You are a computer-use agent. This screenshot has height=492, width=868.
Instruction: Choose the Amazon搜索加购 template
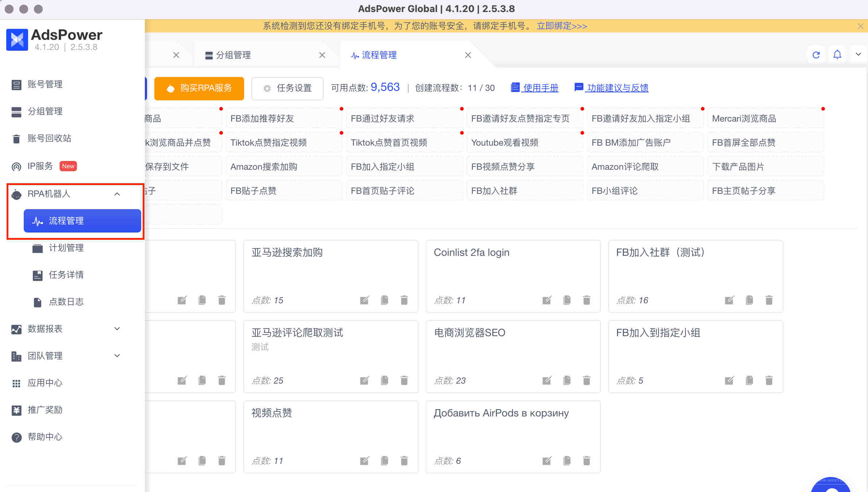[x=284, y=166]
